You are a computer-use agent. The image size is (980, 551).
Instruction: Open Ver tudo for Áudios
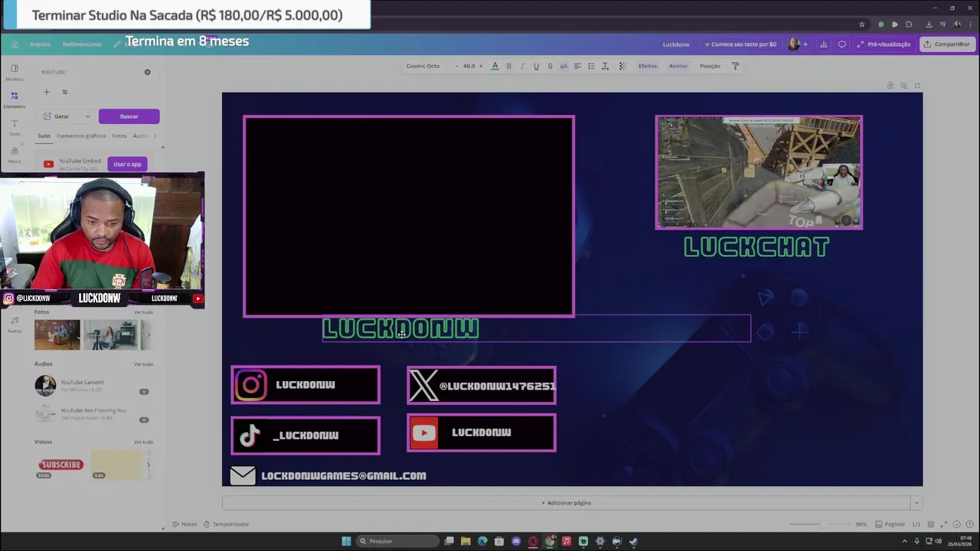pos(143,364)
